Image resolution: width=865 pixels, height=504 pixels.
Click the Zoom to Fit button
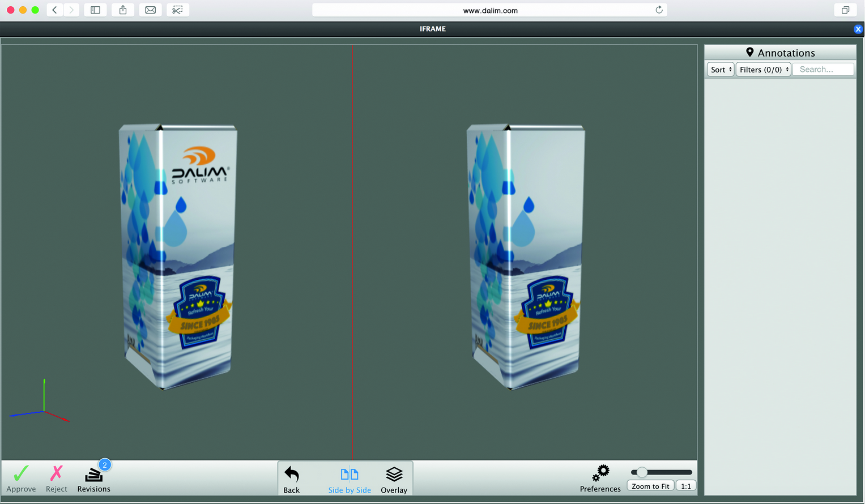coord(650,486)
